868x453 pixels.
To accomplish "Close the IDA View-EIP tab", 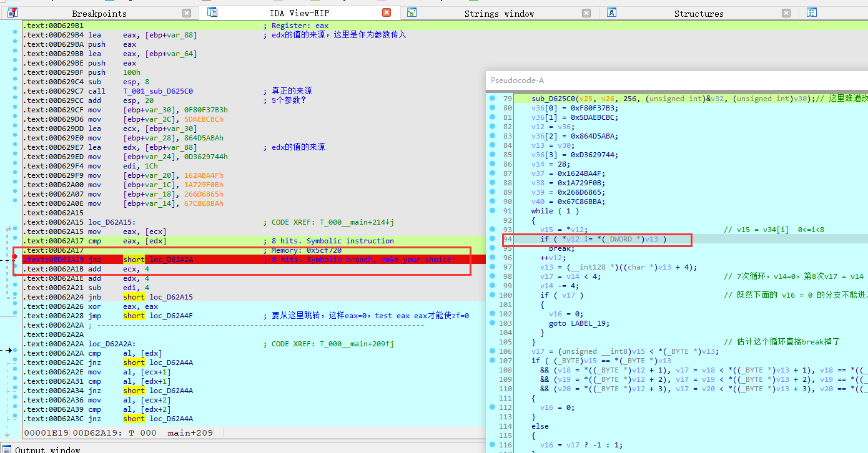I will 387,12.
